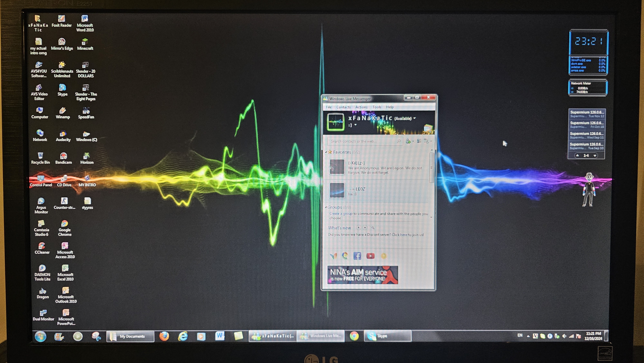This screenshot has height=363, width=644.
Task: Click the xFaNaKaTic display picture in Messenger
Action: point(336,122)
